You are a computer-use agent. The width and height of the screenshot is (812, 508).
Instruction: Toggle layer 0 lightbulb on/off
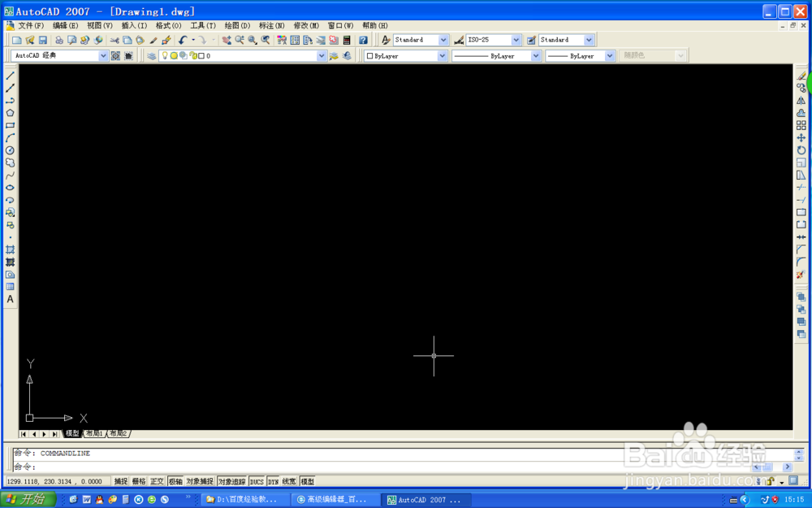tap(165, 55)
